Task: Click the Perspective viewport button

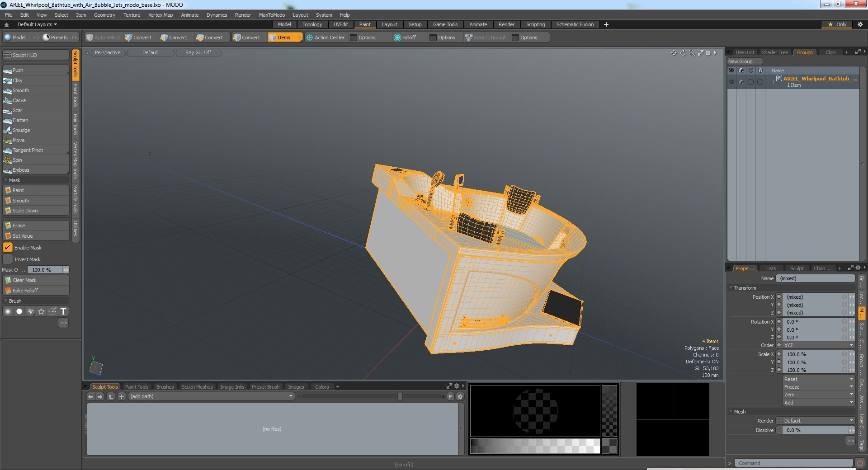Action: pos(108,53)
